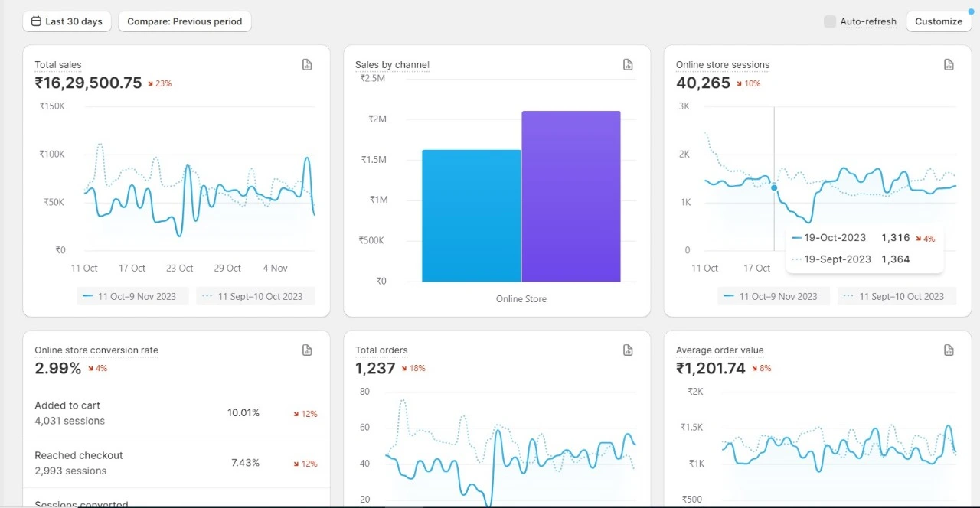Select the Added to cart funnel row

[x=176, y=413]
